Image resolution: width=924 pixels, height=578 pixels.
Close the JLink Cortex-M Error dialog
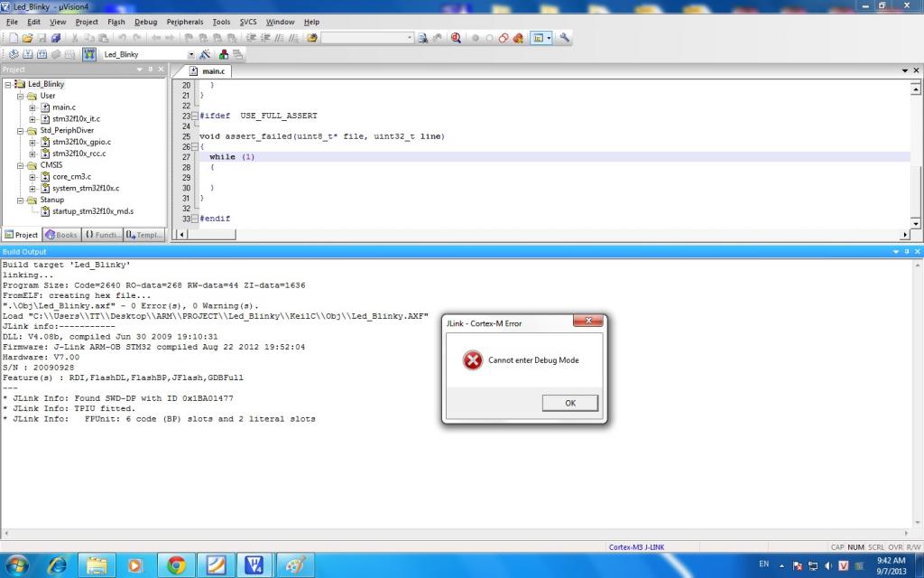coord(588,321)
